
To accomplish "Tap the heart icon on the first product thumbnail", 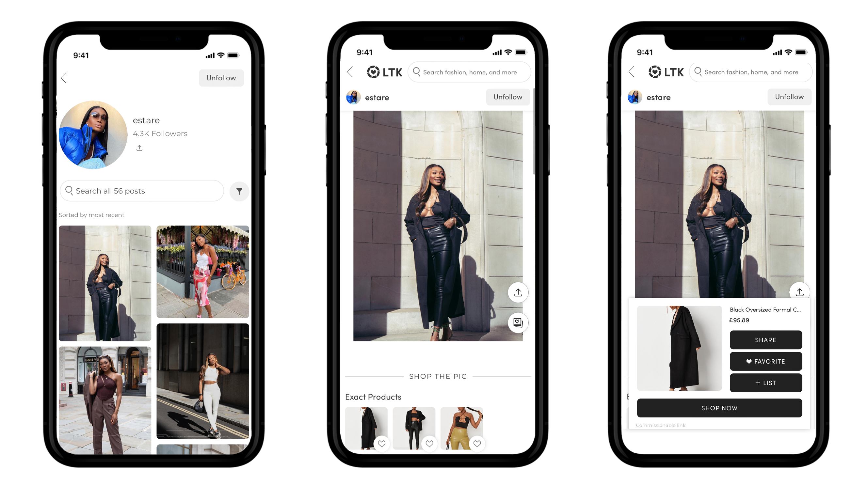I will 381,443.
